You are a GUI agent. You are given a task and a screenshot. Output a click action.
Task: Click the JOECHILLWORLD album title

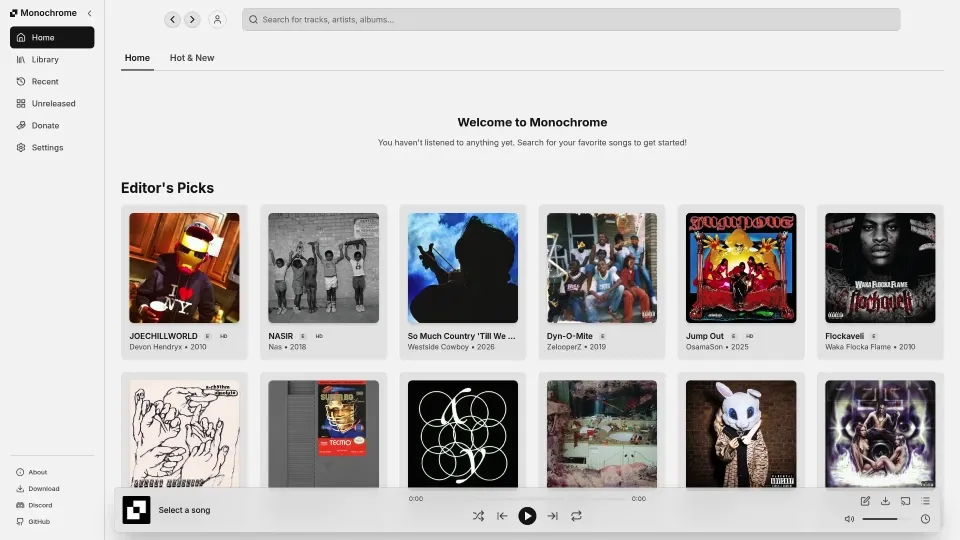(163, 336)
